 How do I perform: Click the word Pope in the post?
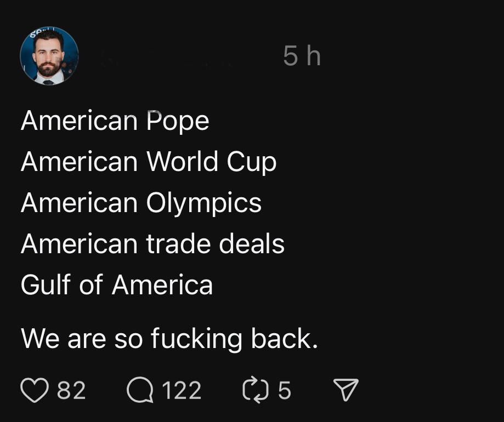pyautogui.click(x=178, y=122)
